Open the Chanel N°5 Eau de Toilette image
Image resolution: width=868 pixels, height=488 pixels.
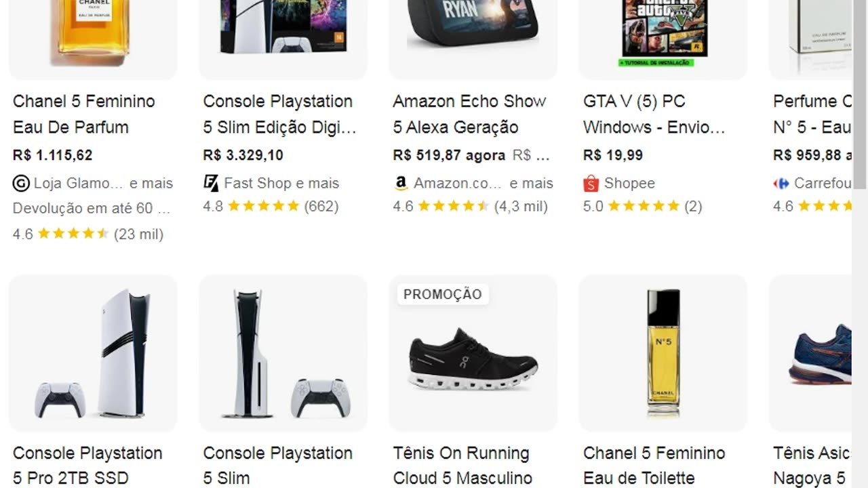click(x=663, y=352)
